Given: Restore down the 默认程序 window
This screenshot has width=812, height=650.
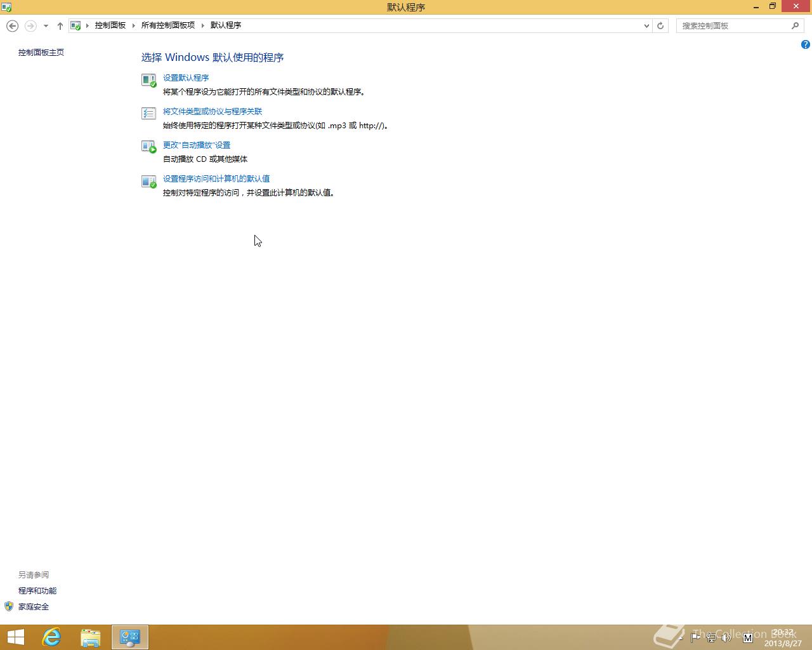Looking at the screenshot, I should (773, 6).
